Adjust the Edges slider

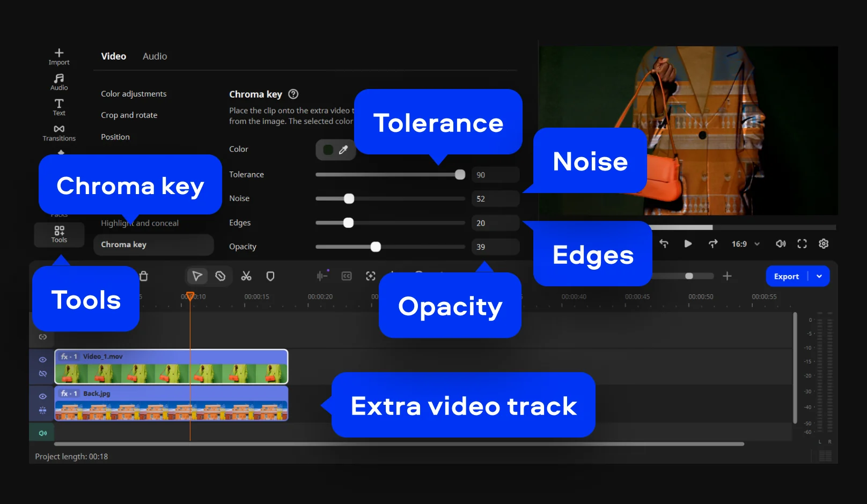pyautogui.click(x=390, y=223)
